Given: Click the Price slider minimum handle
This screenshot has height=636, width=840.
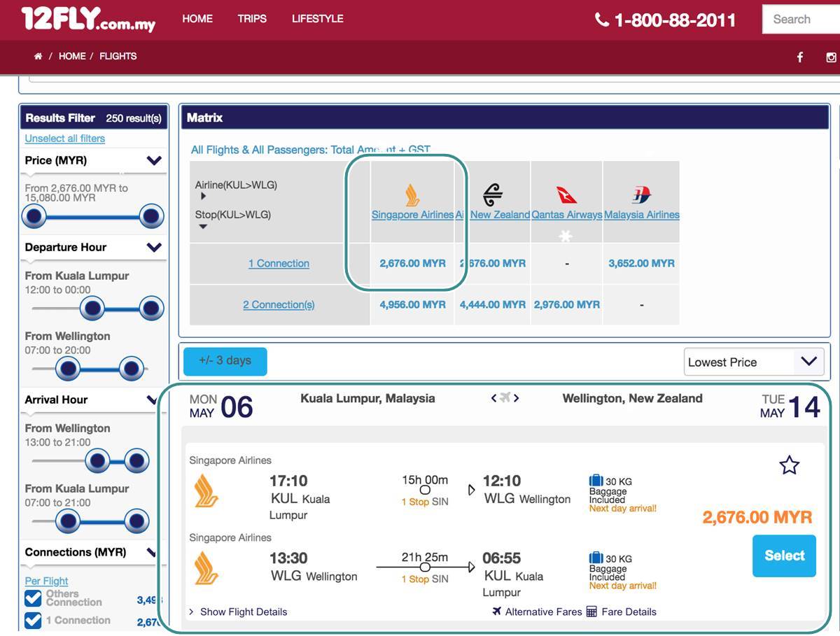Looking at the screenshot, I should (34, 217).
